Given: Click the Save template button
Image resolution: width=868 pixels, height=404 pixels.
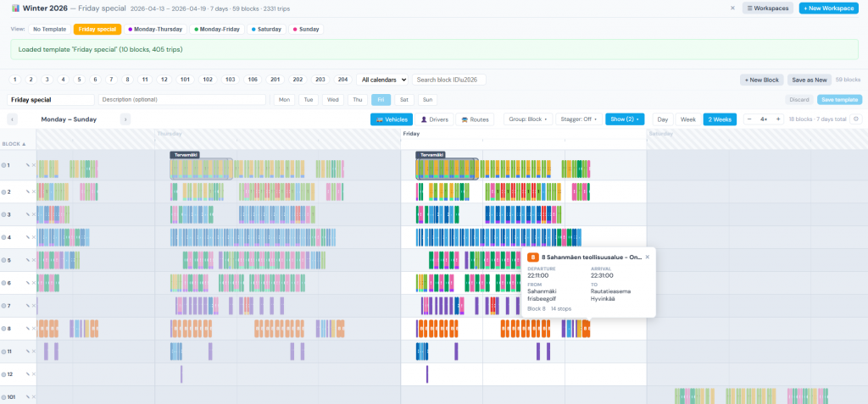Looking at the screenshot, I should (839, 100).
